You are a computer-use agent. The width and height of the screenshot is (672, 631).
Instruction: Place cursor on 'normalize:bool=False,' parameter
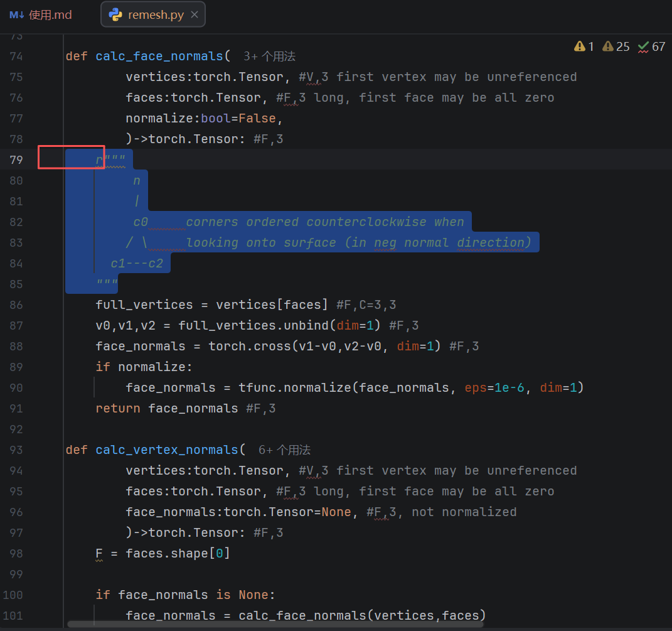204,119
